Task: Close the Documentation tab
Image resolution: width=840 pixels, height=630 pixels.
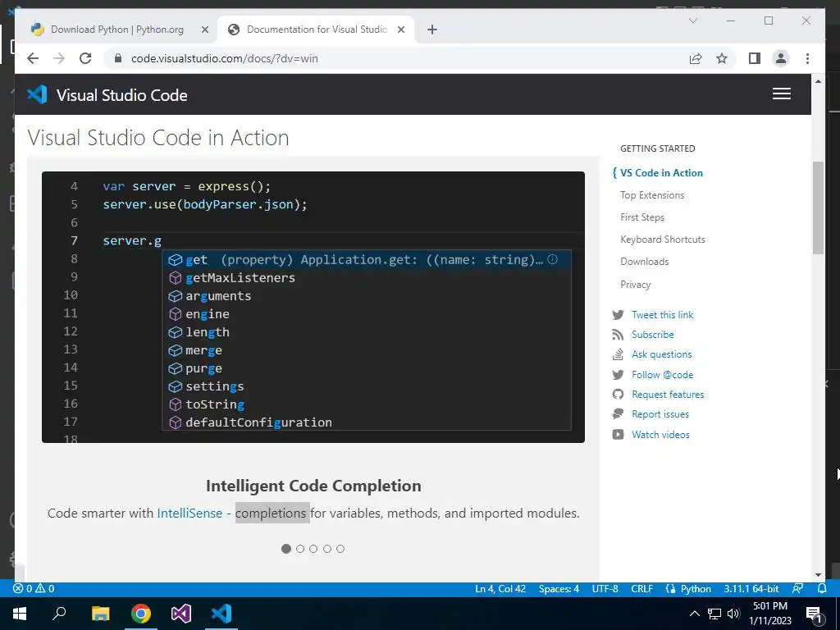Action: 400,30
